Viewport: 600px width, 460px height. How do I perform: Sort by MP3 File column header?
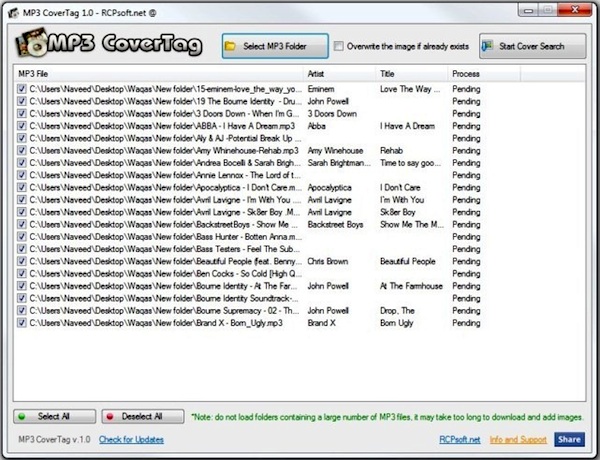[158, 74]
